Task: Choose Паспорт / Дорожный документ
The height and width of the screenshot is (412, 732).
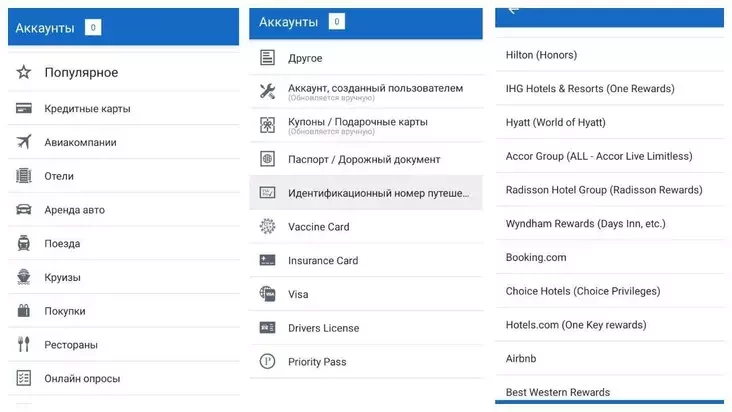Action: point(366,159)
